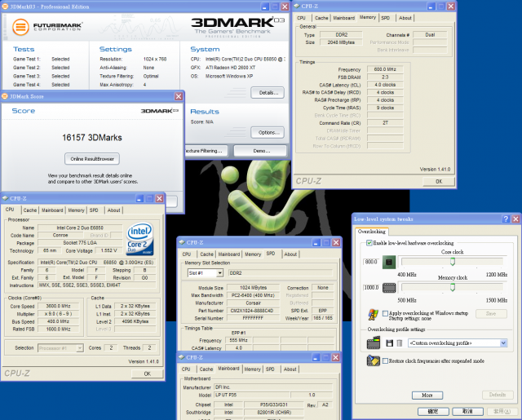Click the 3DMark03 window title bar icon

tap(5, 7)
